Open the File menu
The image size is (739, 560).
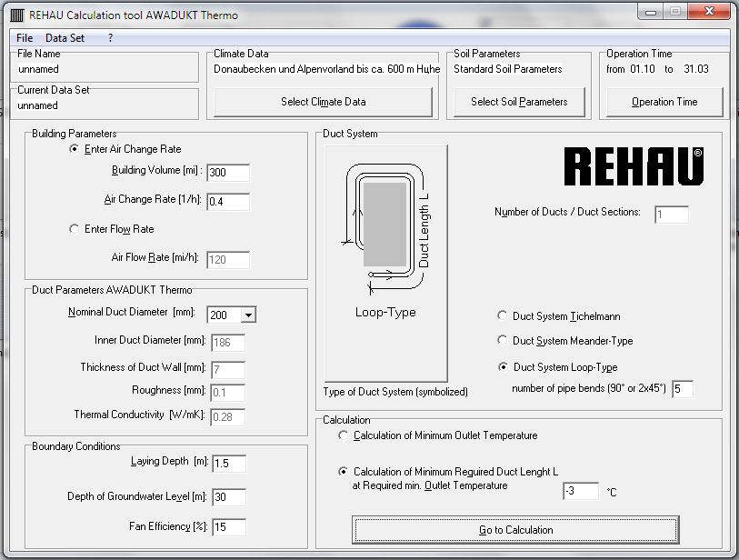pyautogui.click(x=25, y=38)
